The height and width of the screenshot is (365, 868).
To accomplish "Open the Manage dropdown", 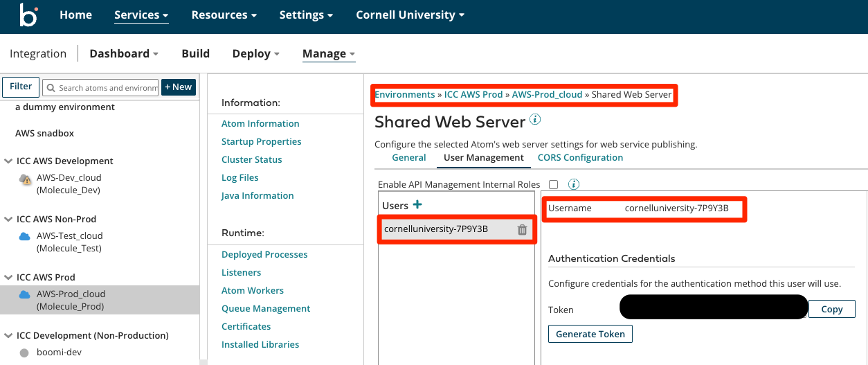I will 329,53.
